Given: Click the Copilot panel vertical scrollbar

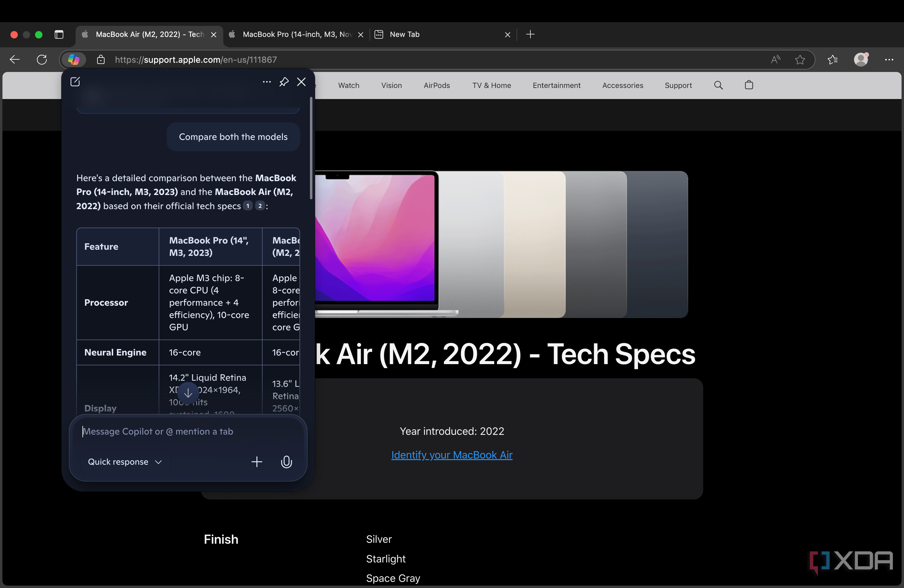Looking at the screenshot, I should click(311, 148).
